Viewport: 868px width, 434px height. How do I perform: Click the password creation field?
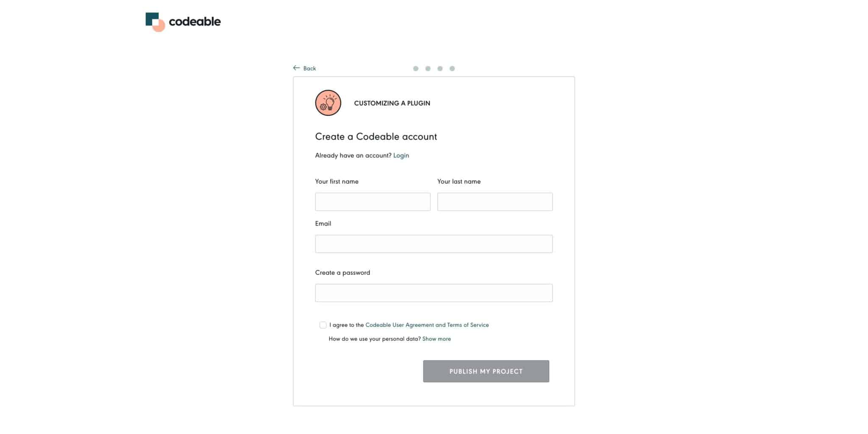click(434, 293)
